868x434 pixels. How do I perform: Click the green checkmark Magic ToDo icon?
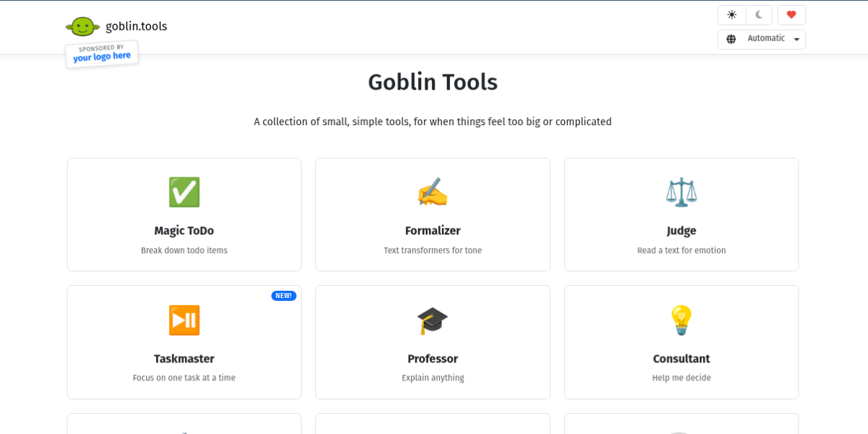pos(184,192)
